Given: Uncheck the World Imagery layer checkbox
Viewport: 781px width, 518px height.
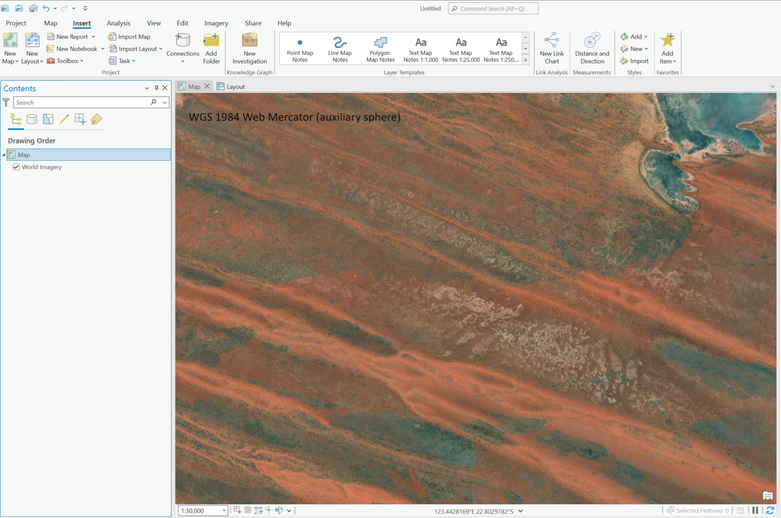Looking at the screenshot, I should [x=16, y=167].
